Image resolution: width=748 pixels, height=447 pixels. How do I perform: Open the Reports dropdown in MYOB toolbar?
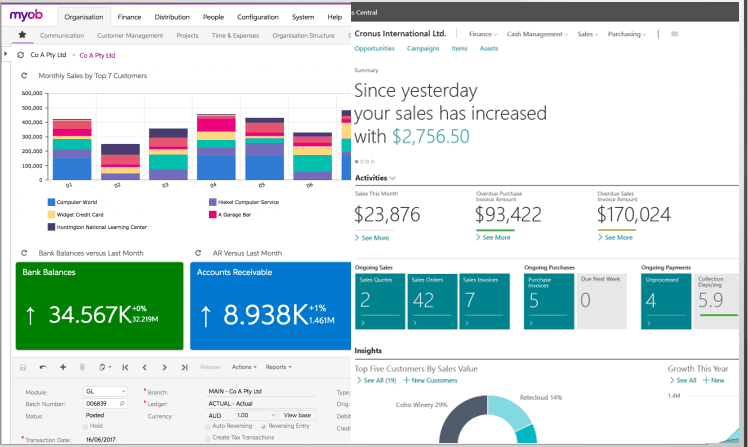click(x=279, y=367)
